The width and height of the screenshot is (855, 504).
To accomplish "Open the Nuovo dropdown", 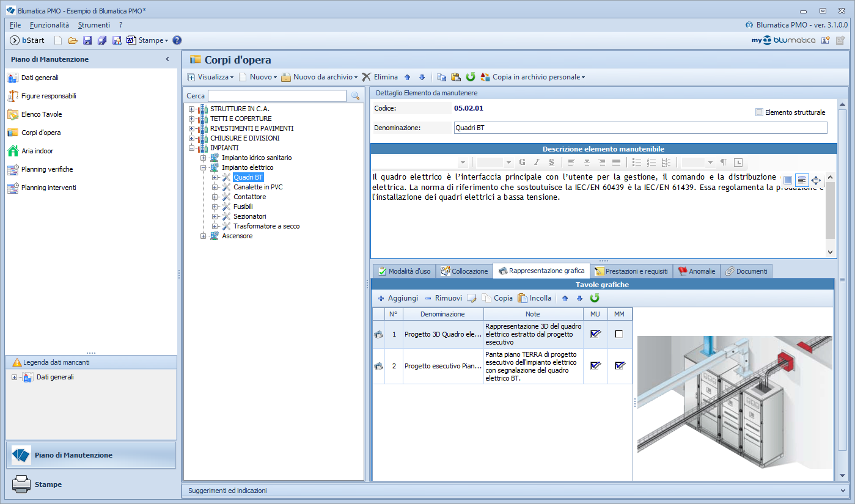I will [x=258, y=77].
